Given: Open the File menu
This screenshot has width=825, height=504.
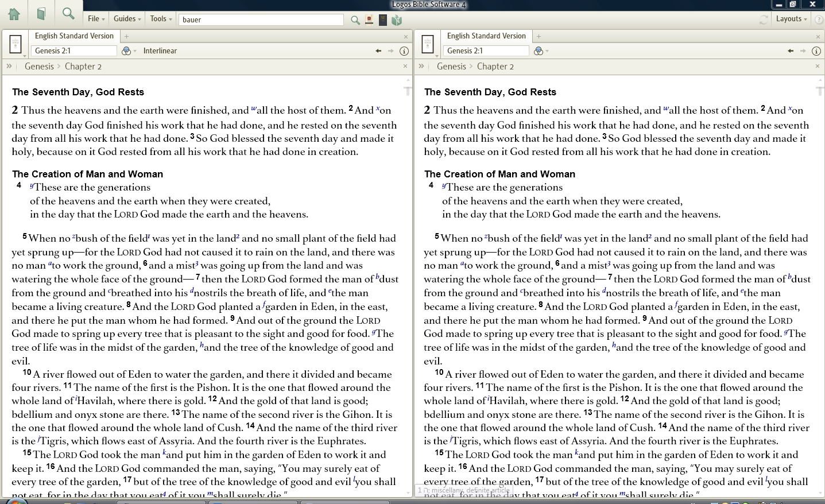Looking at the screenshot, I should (96, 18).
